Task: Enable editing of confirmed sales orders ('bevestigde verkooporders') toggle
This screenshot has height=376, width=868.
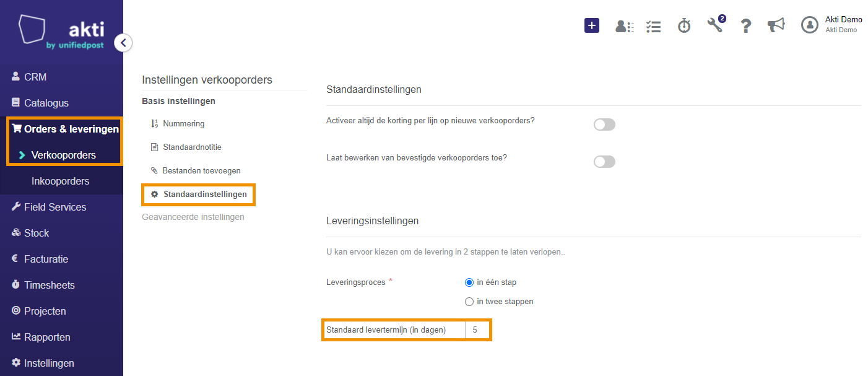Action: pos(604,162)
